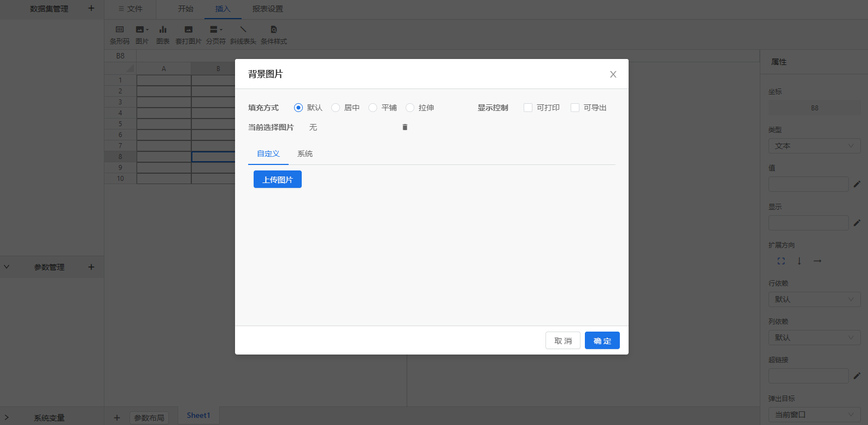Image resolution: width=868 pixels, height=425 pixels.
Task: Open the 分页符 page break tool
Action: tap(216, 35)
